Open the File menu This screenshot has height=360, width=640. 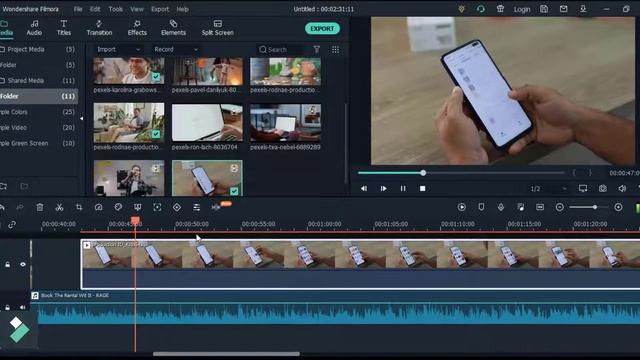[78, 9]
